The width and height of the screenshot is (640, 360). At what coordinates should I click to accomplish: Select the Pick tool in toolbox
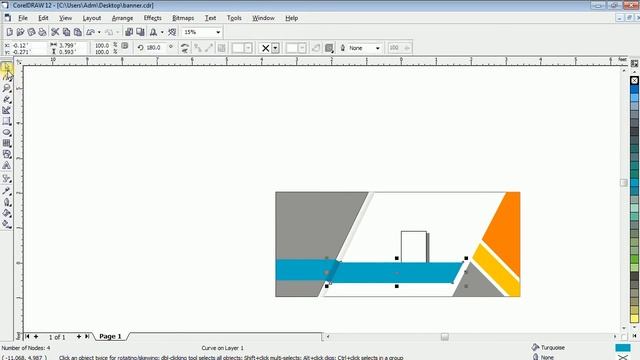tap(7, 67)
